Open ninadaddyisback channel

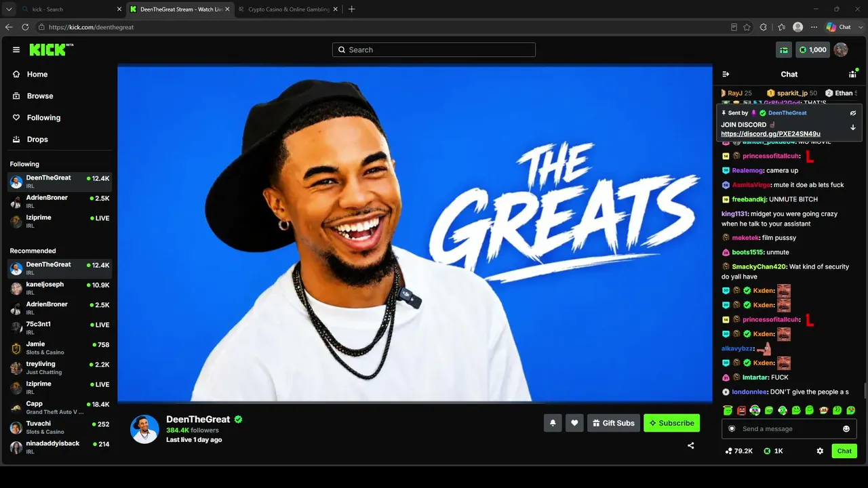[60, 447]
